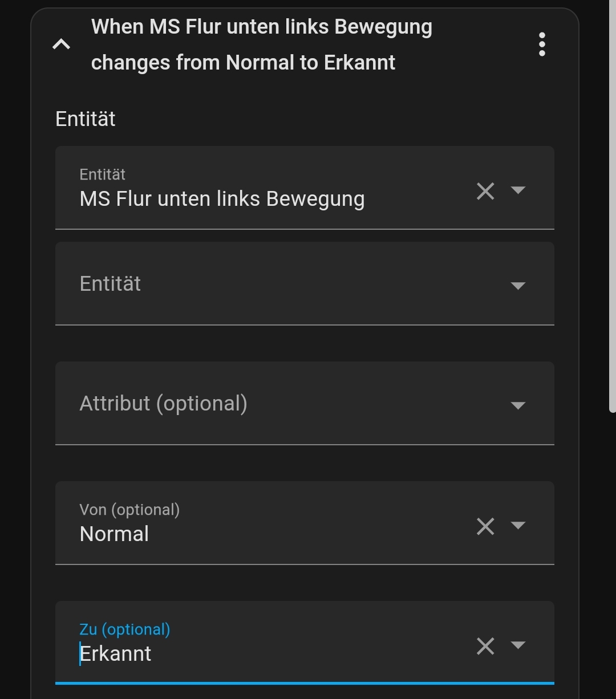Clear the MS Flur unten links Bewegung entity
This screenshot has height=699, width=616.
pyautogui.click(x=485, y=191)
